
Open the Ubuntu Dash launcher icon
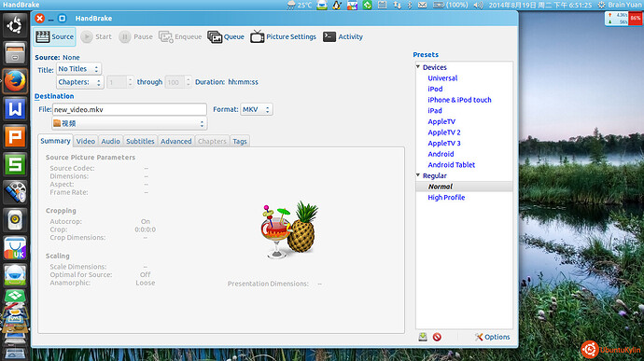pos(15,25)
